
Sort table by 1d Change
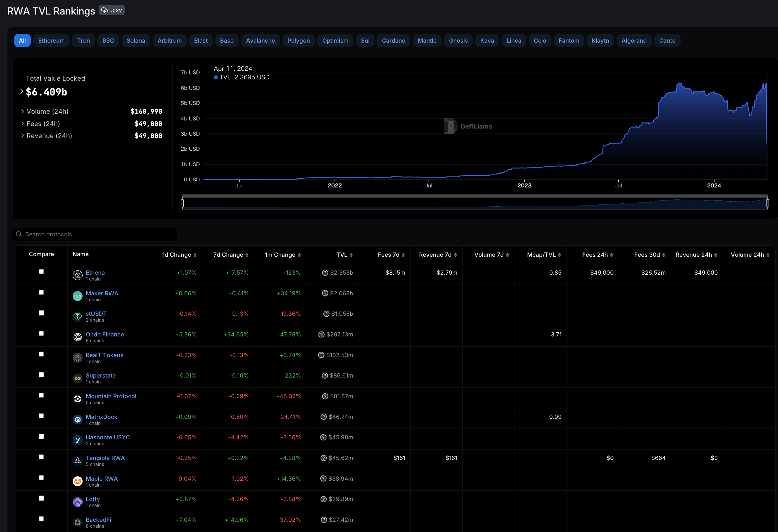pos(179,255)
